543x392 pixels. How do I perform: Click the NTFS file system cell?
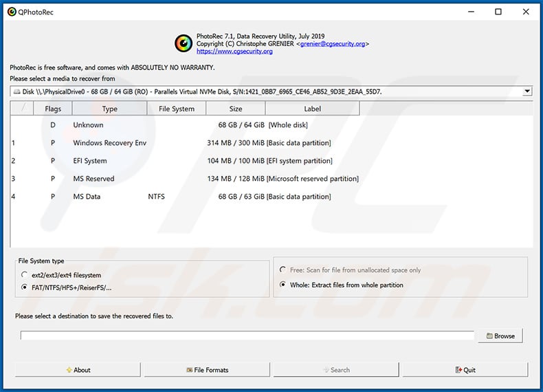(157, 197)
